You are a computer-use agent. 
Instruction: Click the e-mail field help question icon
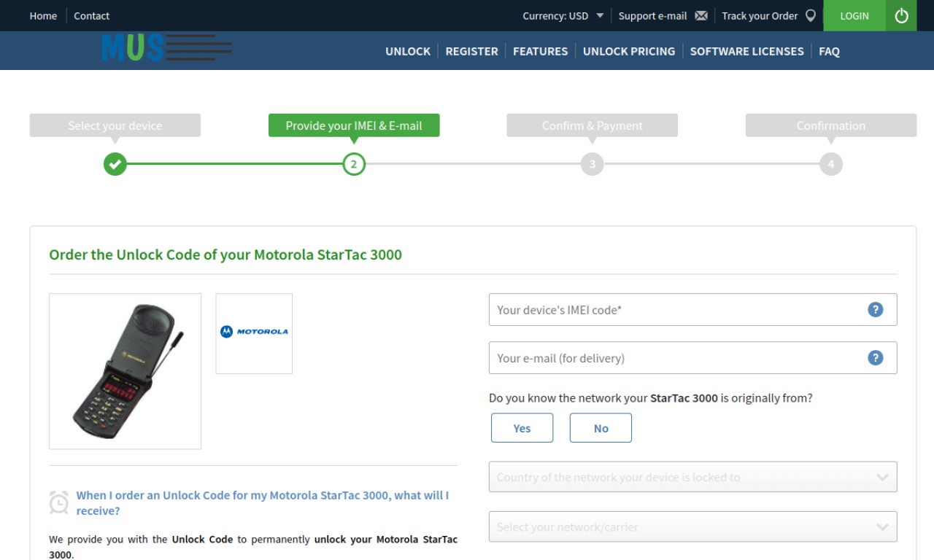(876, 357)
